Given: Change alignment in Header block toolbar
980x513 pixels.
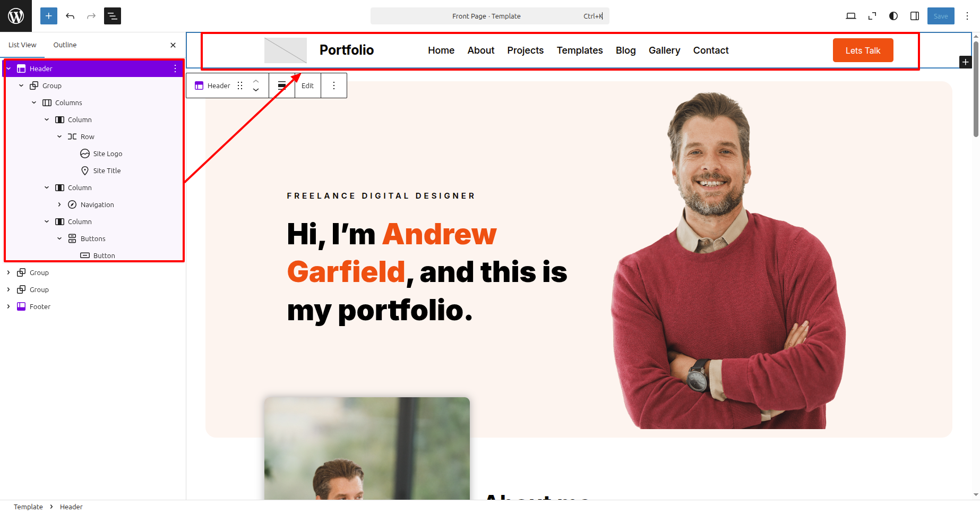Looking at the screenshot, I should pos(282,85).
